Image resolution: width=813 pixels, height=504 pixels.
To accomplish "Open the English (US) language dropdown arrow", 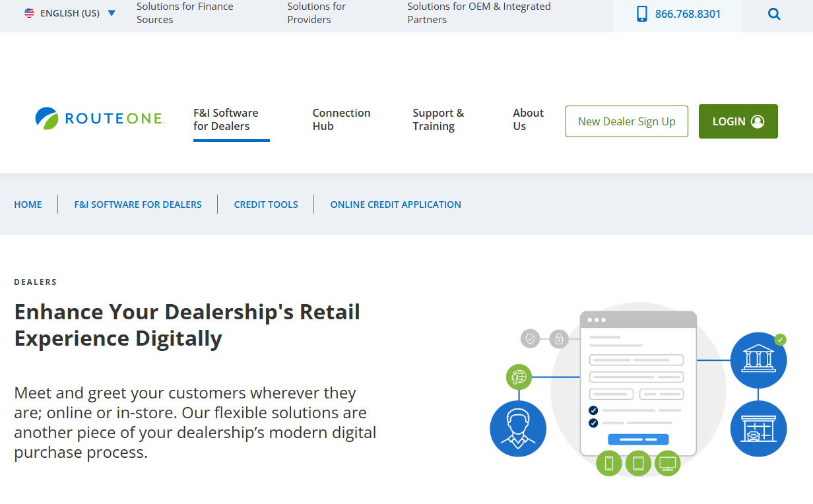I will pos(112,13).
